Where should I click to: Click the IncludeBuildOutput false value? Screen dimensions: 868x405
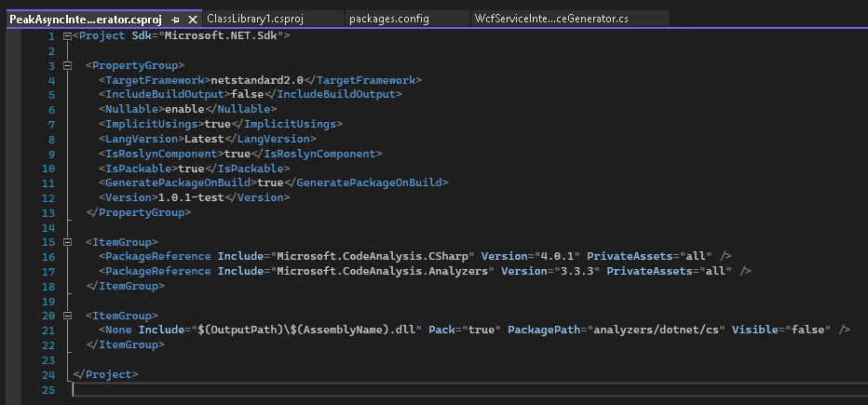coord(247,95)
